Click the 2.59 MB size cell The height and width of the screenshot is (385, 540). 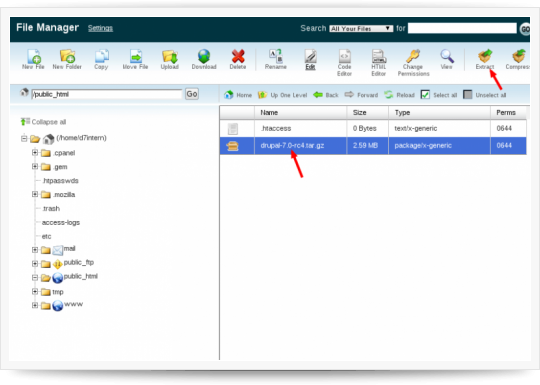point(365,145)
